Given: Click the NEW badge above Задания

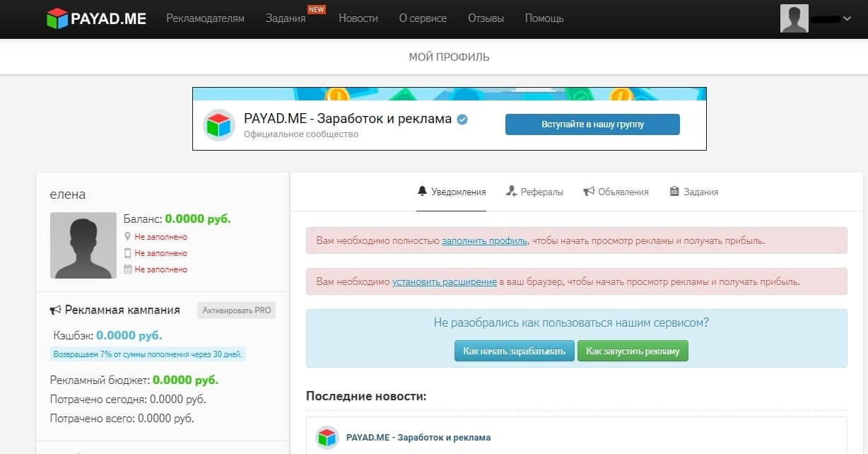Looking at the screenshot, I should (x=317, y=9).
